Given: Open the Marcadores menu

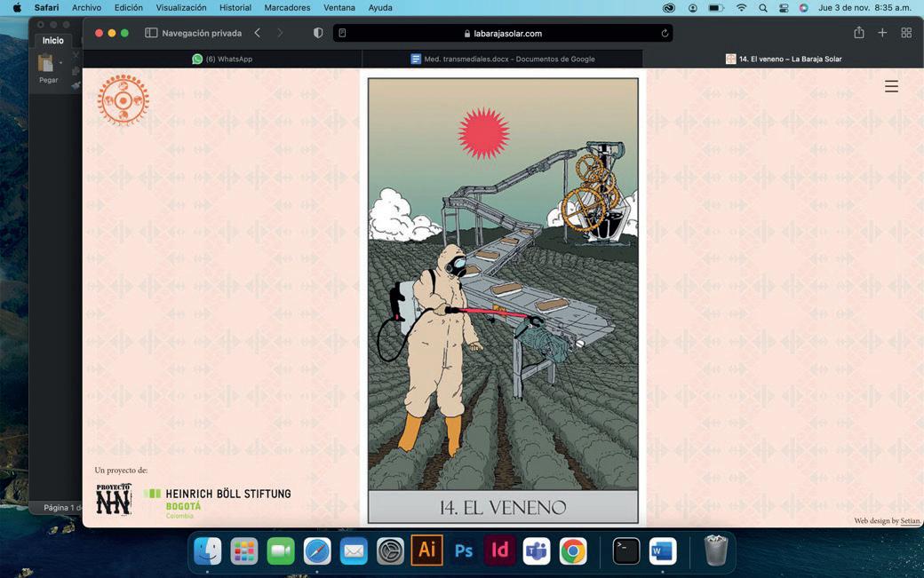Looking at the screenshot, I should point(287,8).
